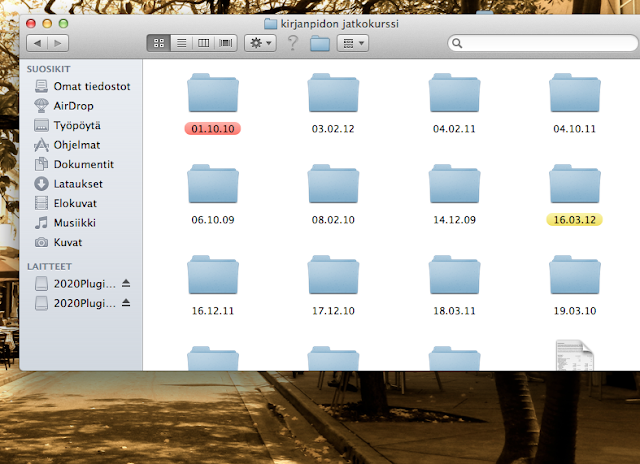Viewport: 640px width, 464px height.
Task: Select the yellow-labeled 16.03.12 folder
Action: (575, 195)
